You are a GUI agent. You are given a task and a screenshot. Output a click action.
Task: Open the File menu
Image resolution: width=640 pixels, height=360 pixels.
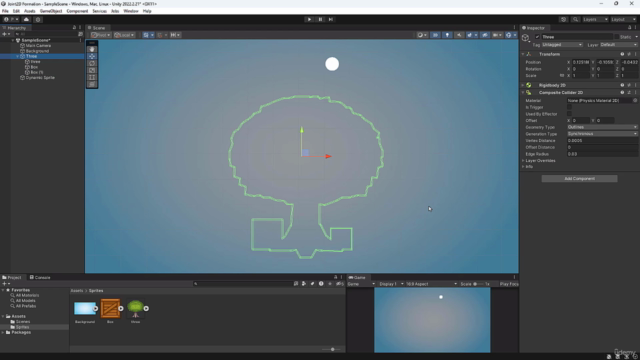(x=5, y=11)
